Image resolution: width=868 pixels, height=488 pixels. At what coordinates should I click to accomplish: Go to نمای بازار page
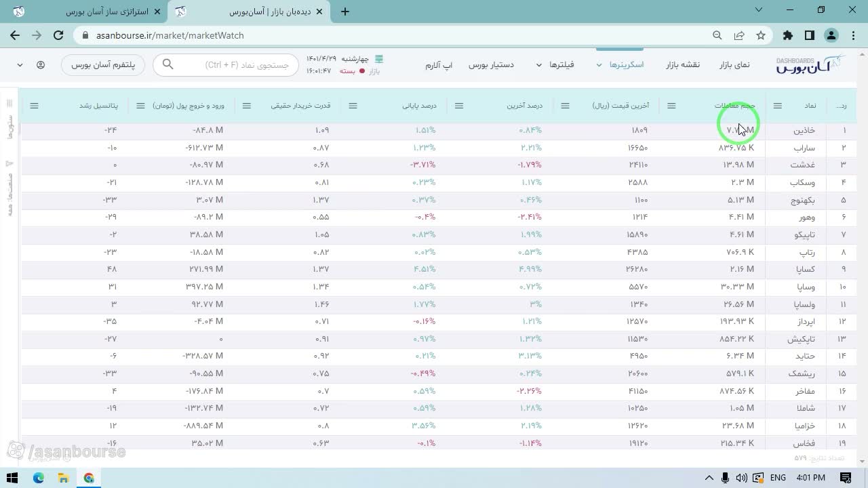(734, 65)
